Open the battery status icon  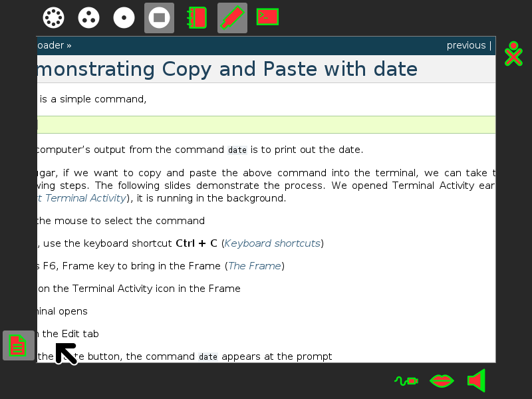pyautogui.click(x=406, y=380)
